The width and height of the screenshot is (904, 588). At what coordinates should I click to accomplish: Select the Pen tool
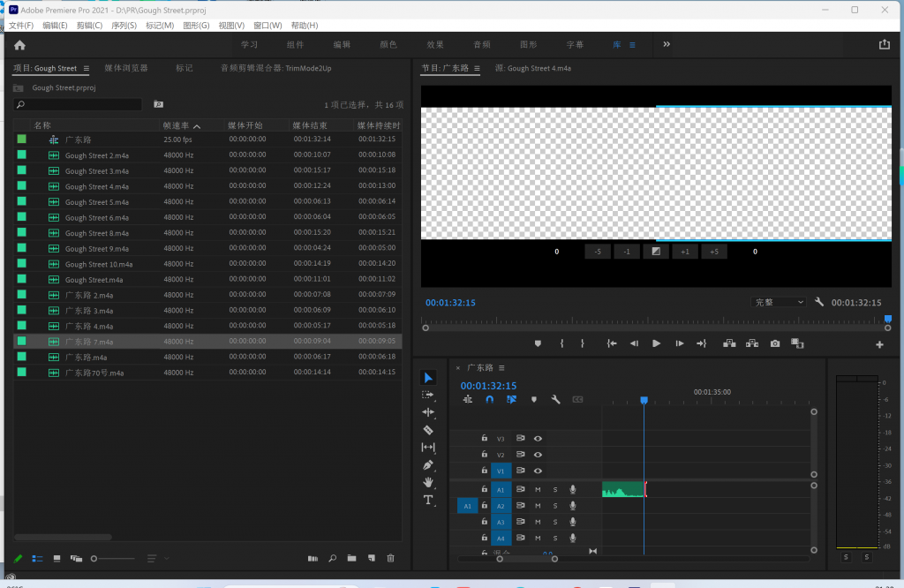click(x=428, y=465)
